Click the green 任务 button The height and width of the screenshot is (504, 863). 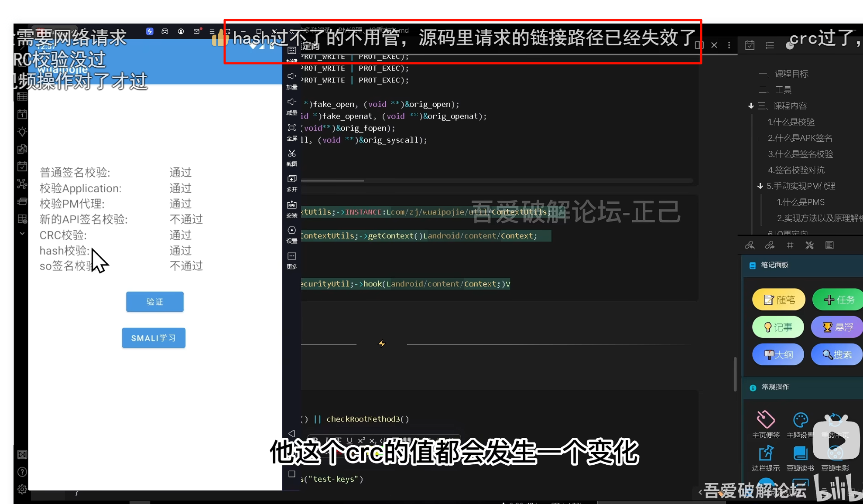(838, 300)
